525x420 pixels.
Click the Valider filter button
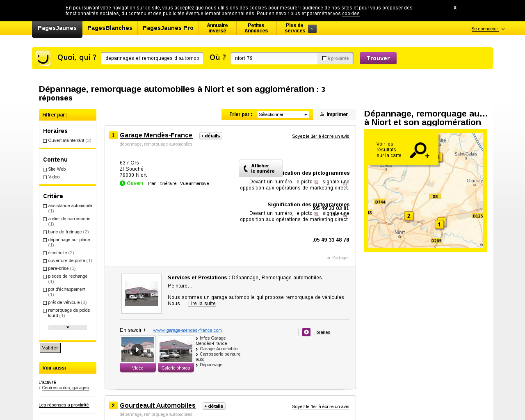coord(50,348)
